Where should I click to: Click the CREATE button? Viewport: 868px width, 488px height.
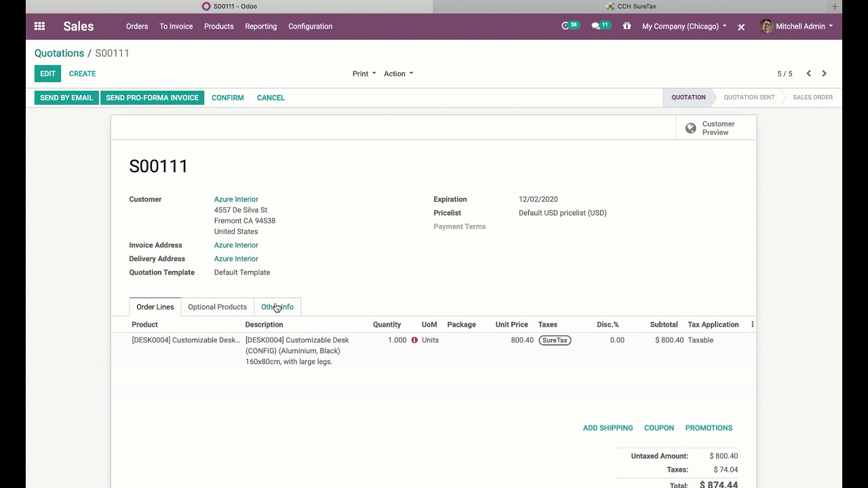pos(82,74)
